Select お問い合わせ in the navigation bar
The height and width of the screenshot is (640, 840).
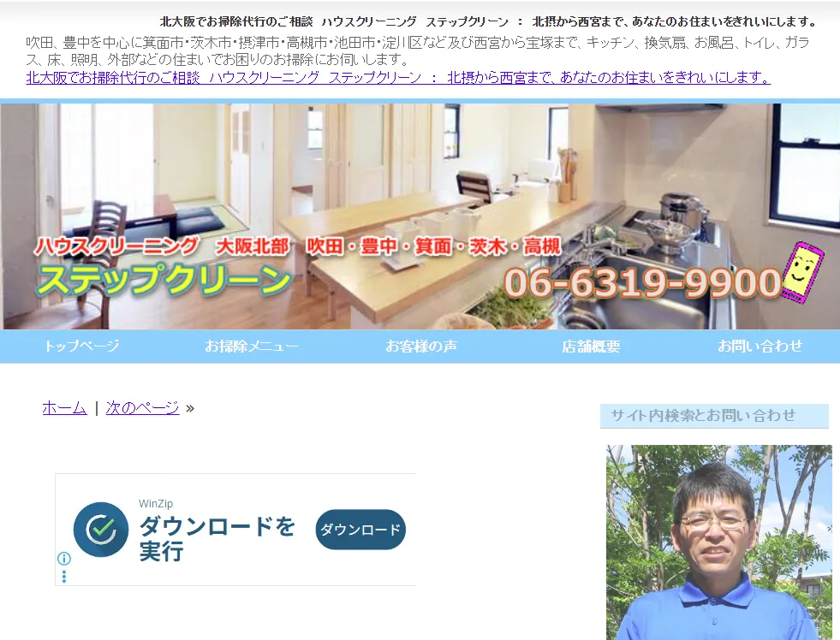pos(760,347)
